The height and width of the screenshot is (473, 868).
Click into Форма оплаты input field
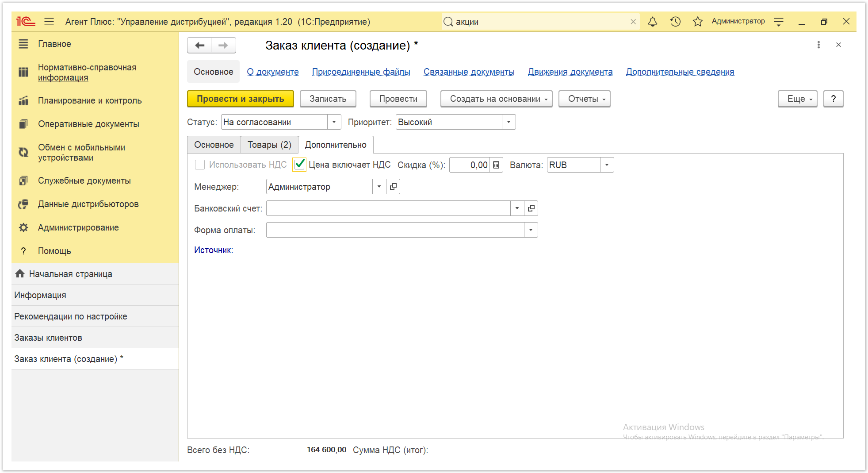tap(395, 230)
